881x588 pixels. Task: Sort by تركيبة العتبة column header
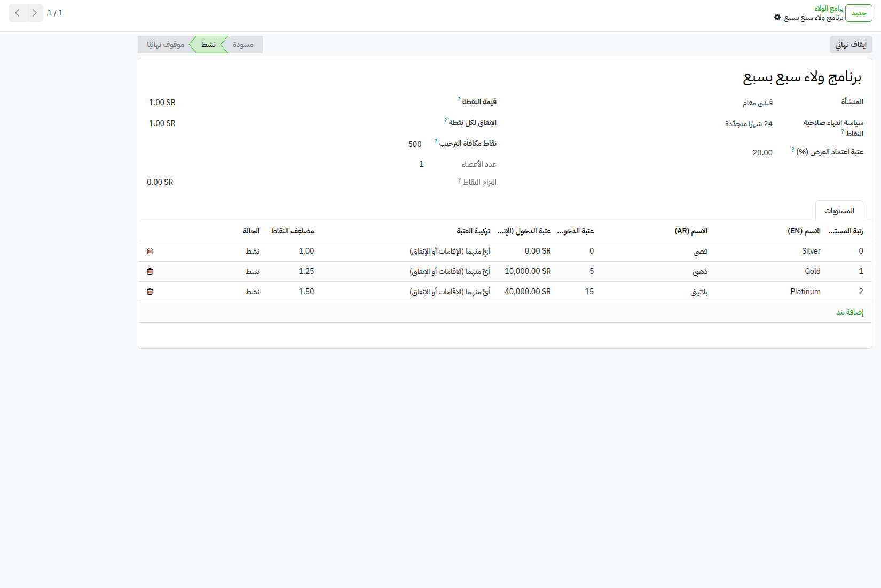pyautogui.click(x=473, y=231)
